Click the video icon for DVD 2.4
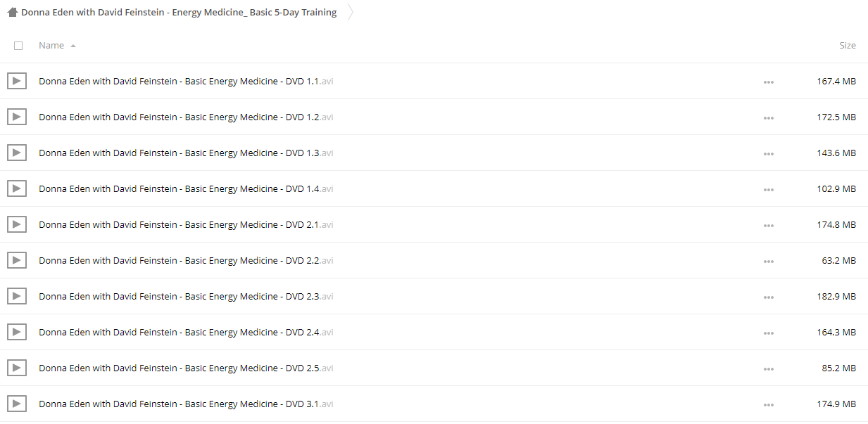 17,332
